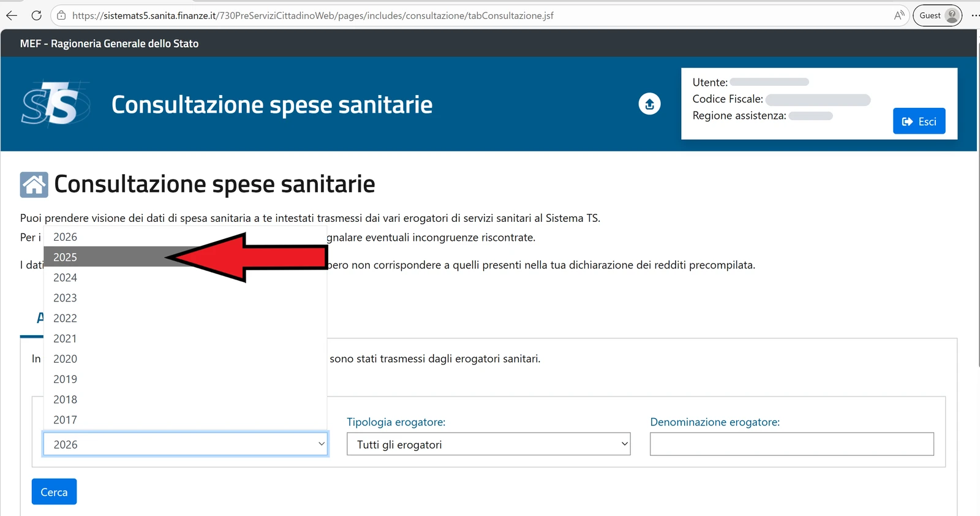Click the browser back arrow
The width and height of the screenshot is (980, 516).
12,15
